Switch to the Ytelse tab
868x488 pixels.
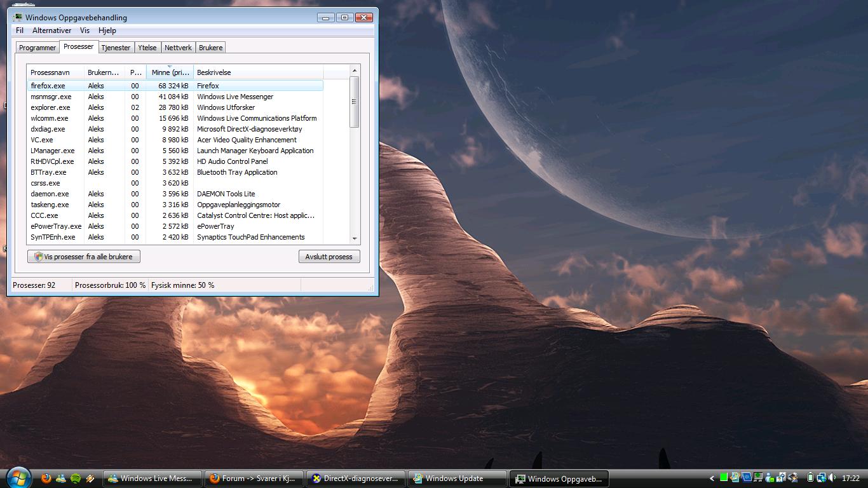tap(147, 48)
